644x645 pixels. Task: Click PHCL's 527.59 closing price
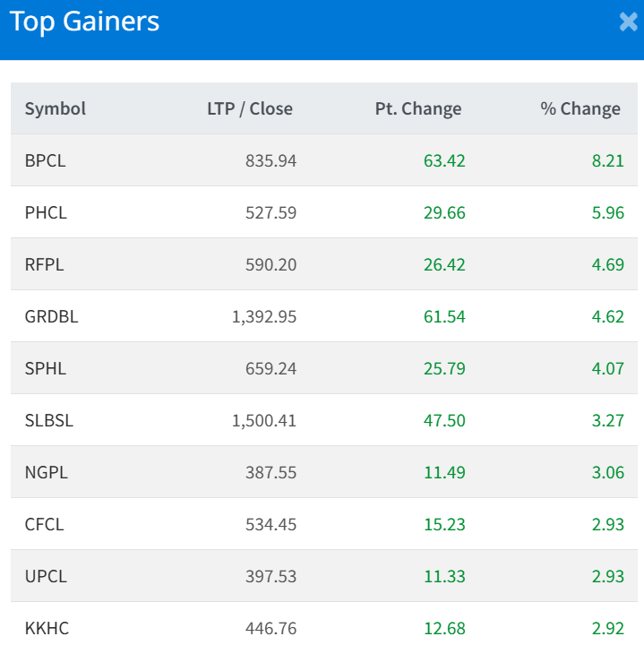[x=271, y=212]
